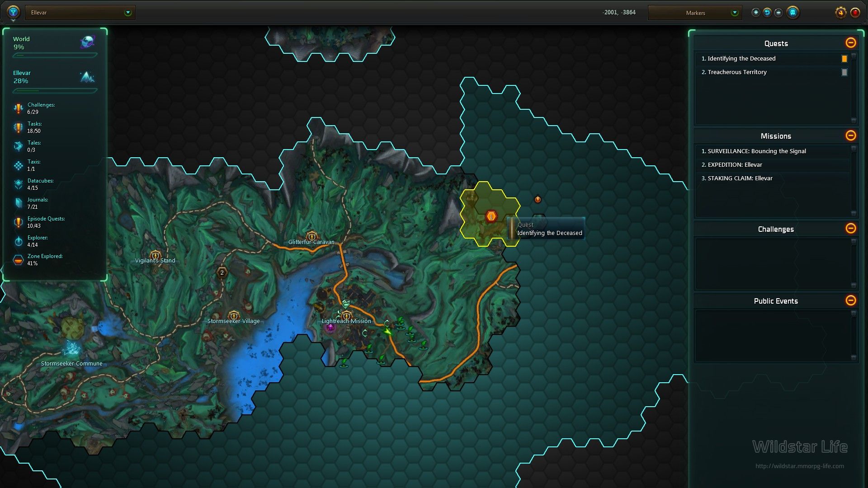The height and width of the screenshot is (488, 868).
Task: Click the 'Zone Explored: 41%' label
Action: 45,260
